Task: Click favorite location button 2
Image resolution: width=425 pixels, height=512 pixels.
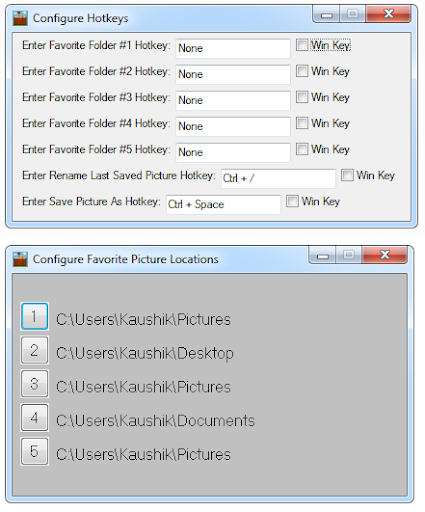Action: click(34, 350)
